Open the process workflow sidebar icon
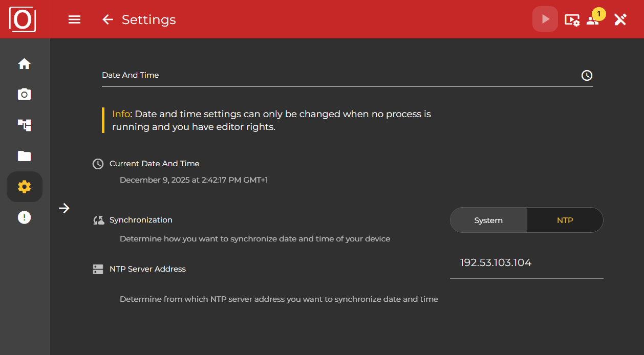The image size is (644, 355). point(24,125)
